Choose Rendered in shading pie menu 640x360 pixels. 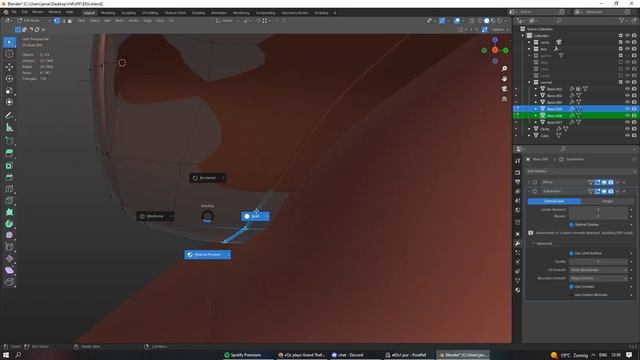pos(208,178)
